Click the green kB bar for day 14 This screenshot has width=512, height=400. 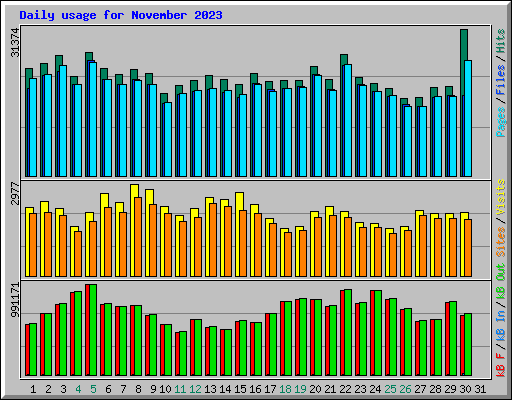click(x=228, y=352)
